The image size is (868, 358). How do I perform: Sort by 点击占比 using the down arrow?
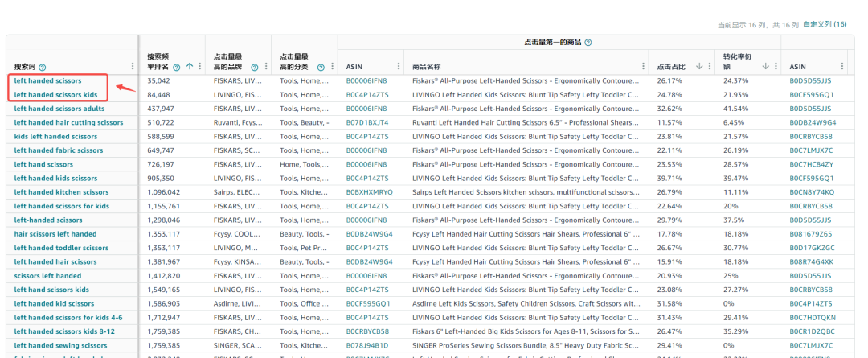coord(699,66)
